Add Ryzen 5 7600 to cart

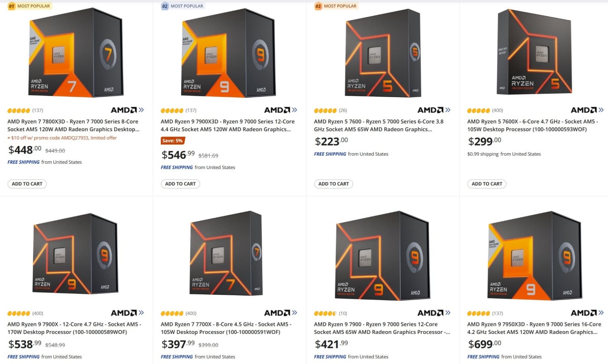click(x=334, y=184)
